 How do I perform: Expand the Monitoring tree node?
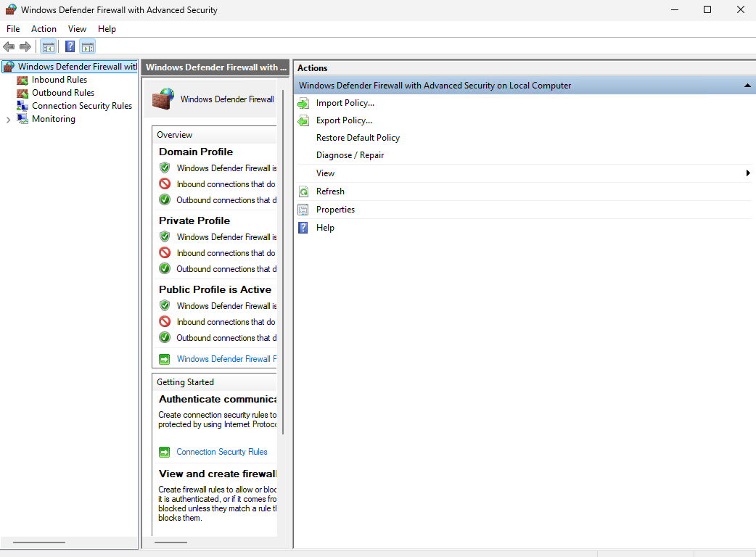point(8,120)
